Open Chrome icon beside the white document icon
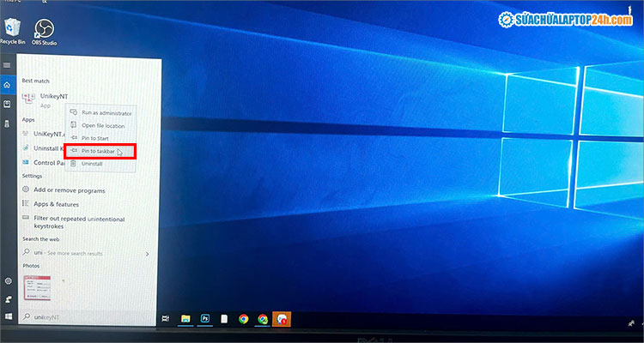 (244, 319)
